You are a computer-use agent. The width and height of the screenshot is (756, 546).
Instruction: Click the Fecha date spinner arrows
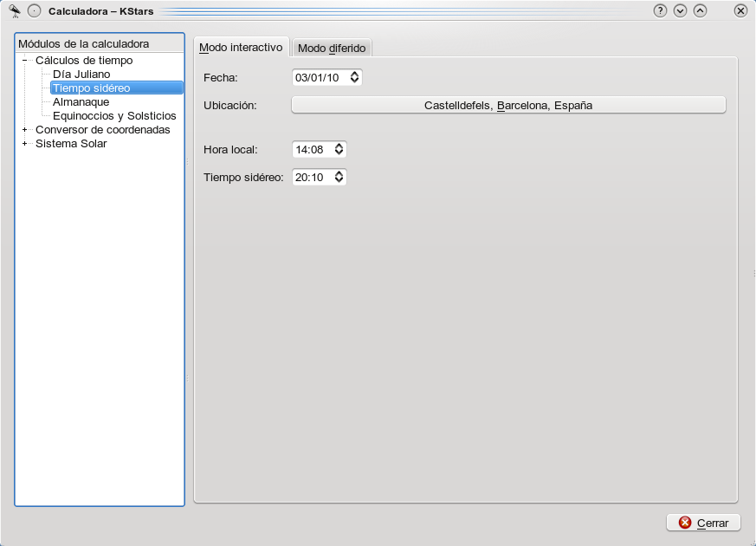354,77
